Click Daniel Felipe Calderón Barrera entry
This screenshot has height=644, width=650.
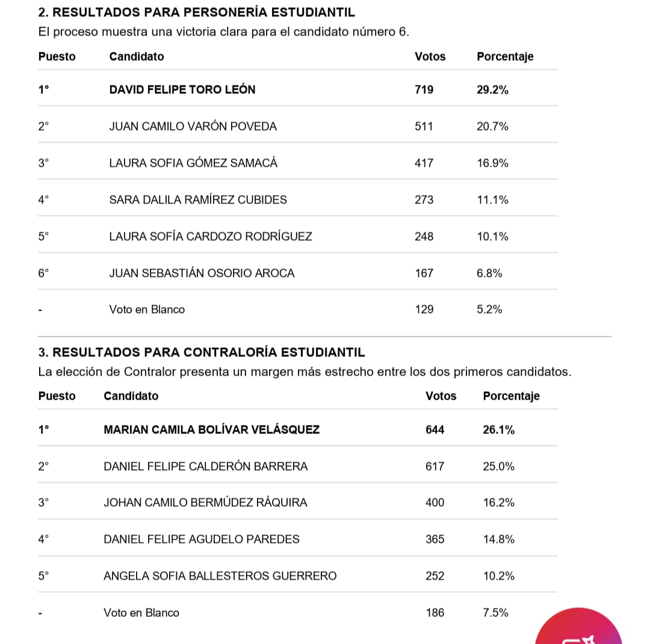[x=205, y=466]
